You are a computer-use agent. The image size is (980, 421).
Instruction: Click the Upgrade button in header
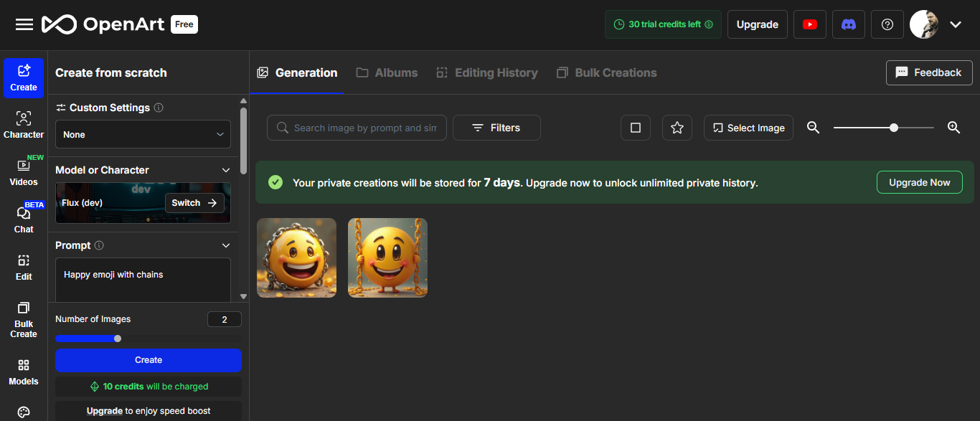[758, 24]
